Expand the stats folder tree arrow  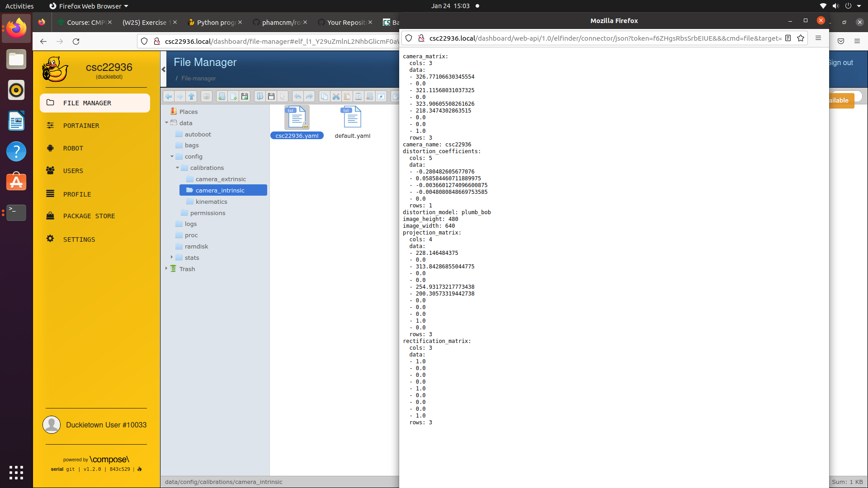172,257
